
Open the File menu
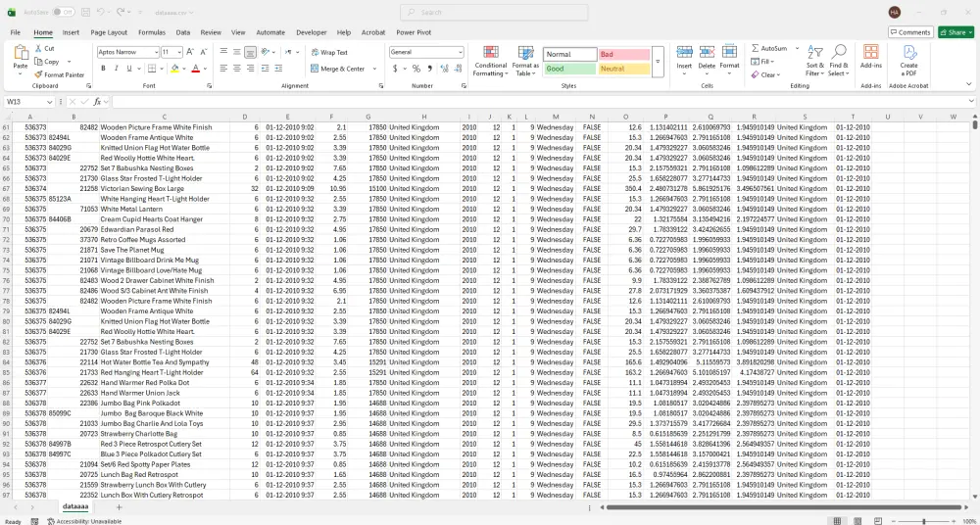[15, 32]
